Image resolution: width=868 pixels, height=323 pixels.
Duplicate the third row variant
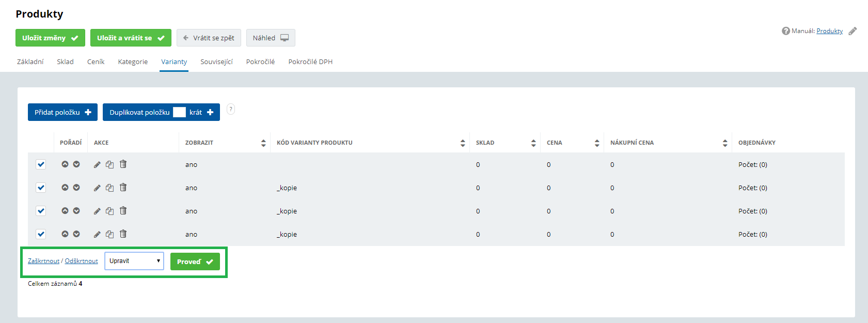[x=109, y=211]
